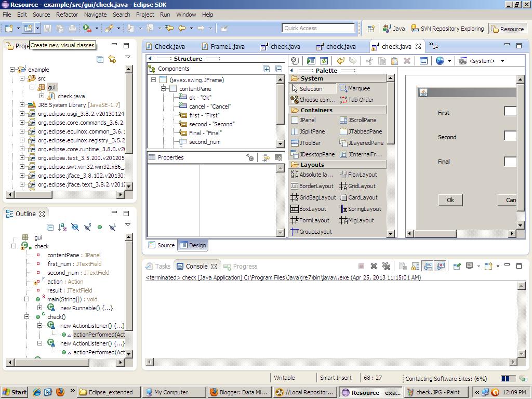Collapse the Containers palette category
This screenshot has width=532, height=399.
point(338,110)
